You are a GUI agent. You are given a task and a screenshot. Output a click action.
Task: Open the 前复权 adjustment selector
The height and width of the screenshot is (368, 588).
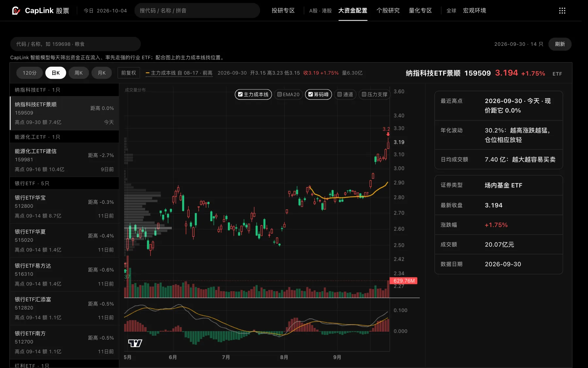(129, 73)
